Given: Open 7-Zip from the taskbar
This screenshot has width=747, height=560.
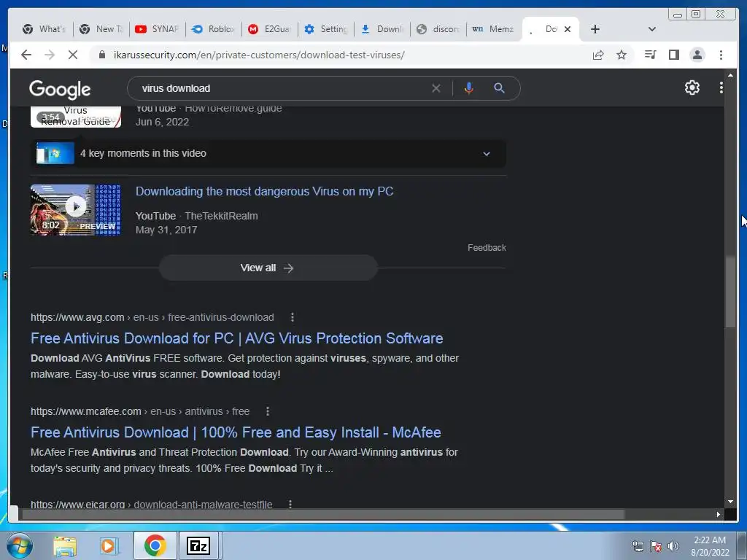Looking at the screenshot, I should pyautogui.click(x=198, y=545).
